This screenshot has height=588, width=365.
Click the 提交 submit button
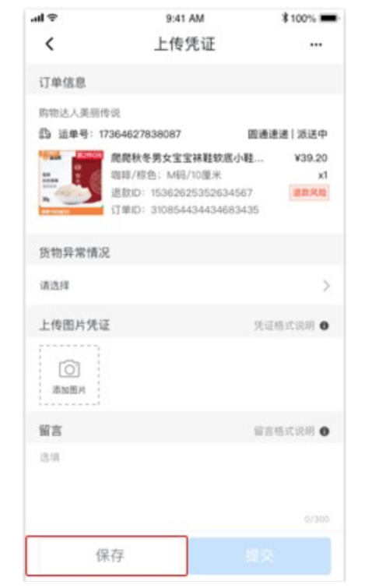coord(259,555)
